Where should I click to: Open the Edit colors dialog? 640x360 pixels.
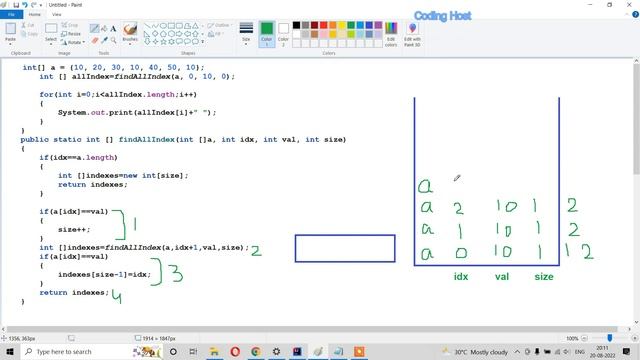click(391, 34)
